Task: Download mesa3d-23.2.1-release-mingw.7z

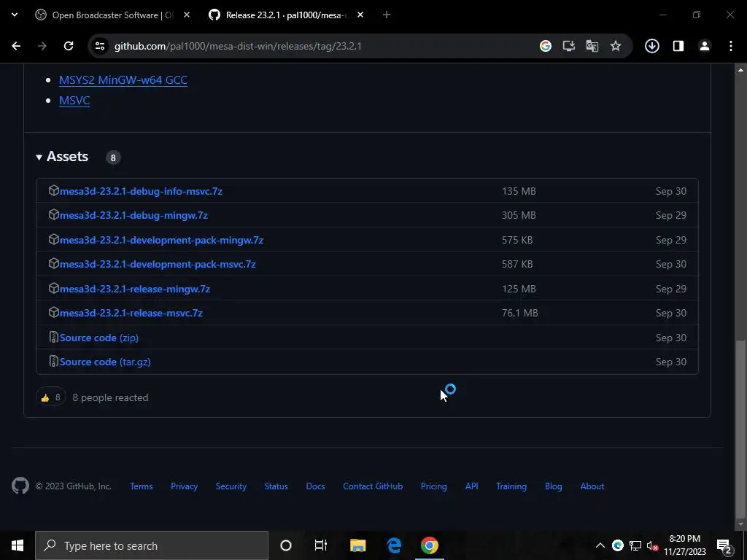Action: click(x=135, y=289)
